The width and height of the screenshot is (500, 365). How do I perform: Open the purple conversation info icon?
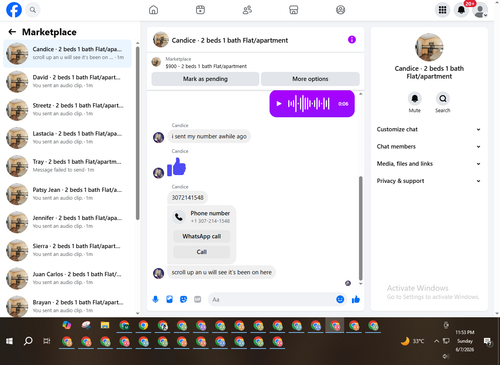352,40
